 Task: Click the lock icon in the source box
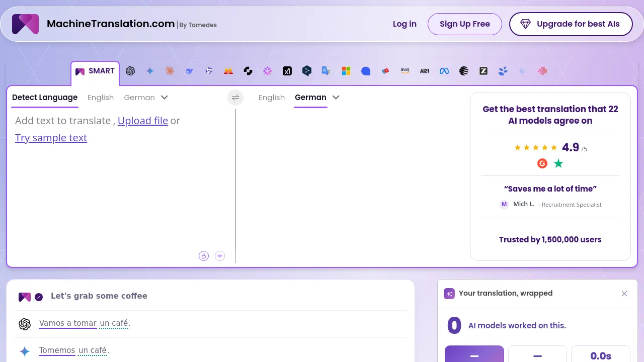204,256
